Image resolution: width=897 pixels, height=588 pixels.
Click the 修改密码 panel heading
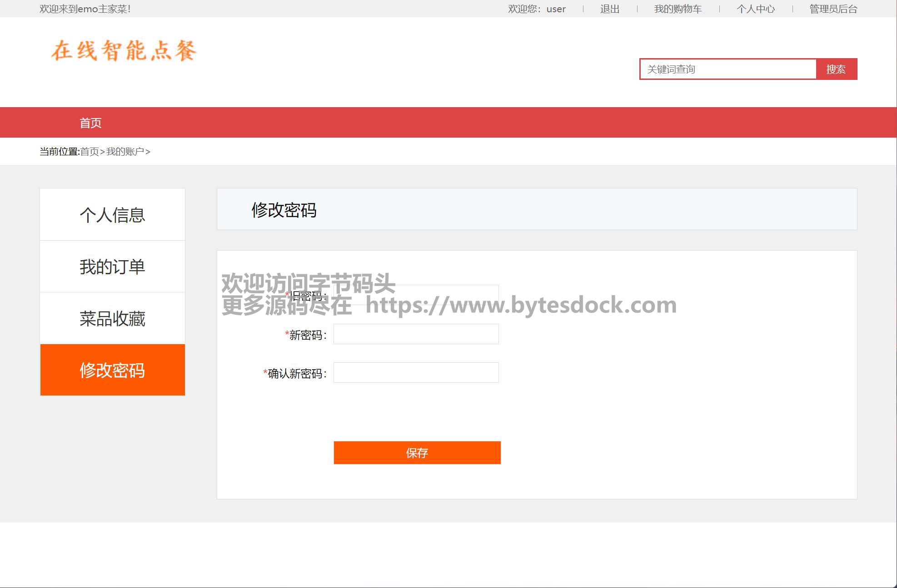coord(284,210)
